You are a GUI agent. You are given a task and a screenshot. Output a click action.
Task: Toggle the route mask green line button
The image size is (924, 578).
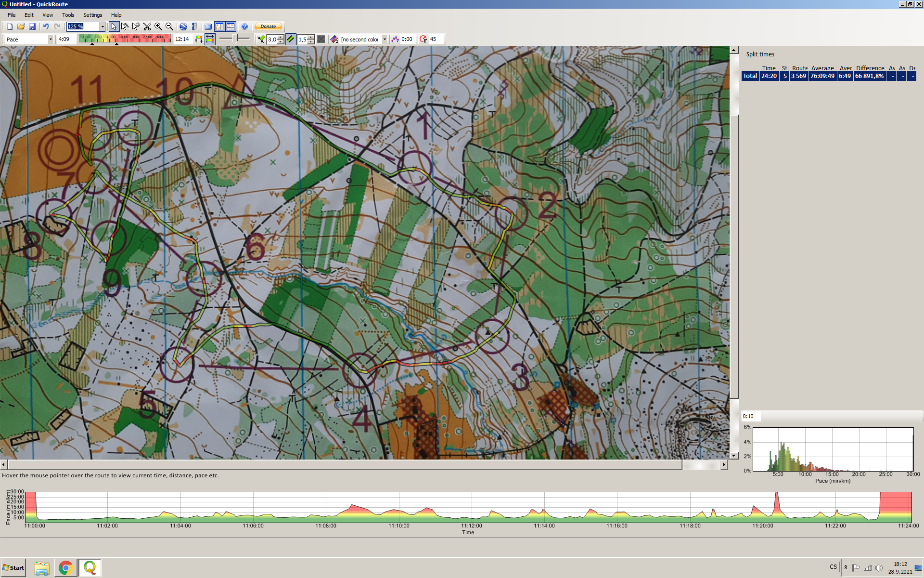click(x=291, y=39)
